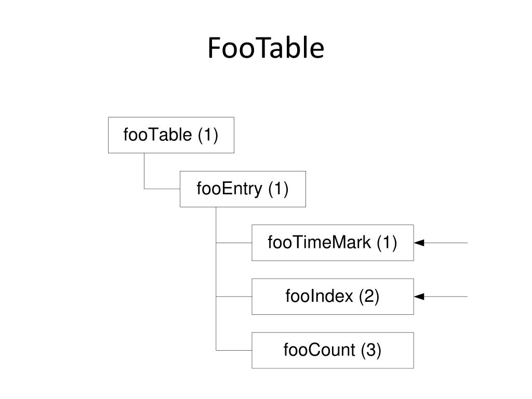Viewport: 532px width, 399px height.
Task: Click the vertical connector line below fooEntry
Action: [216, 278]
